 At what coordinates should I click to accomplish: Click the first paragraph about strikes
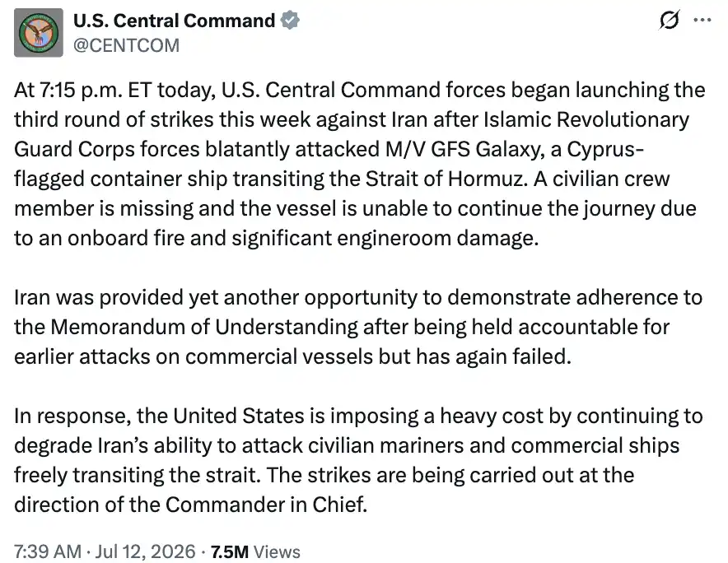(360, 164)
